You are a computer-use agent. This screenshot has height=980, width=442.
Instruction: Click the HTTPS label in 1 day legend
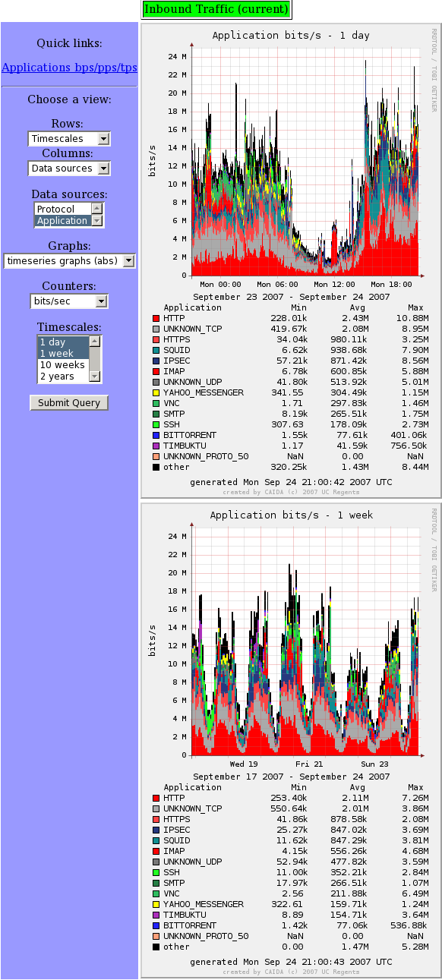coord(177,339)
